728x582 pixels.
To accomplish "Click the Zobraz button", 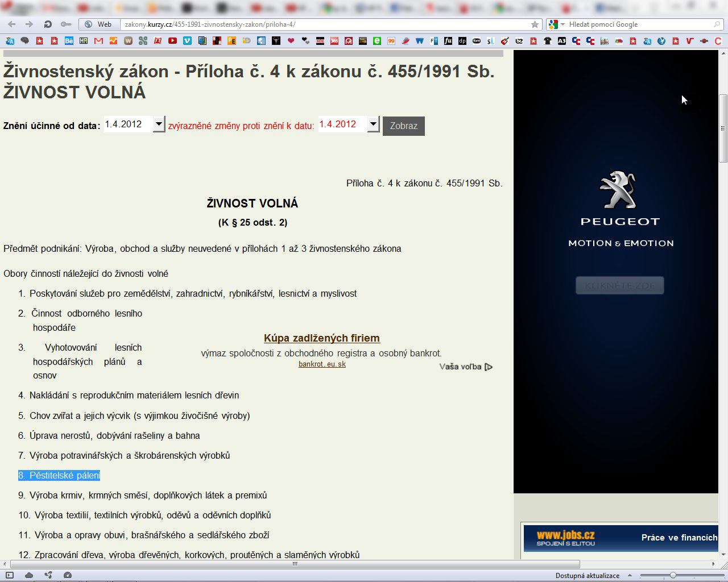I will pos(403,126).
